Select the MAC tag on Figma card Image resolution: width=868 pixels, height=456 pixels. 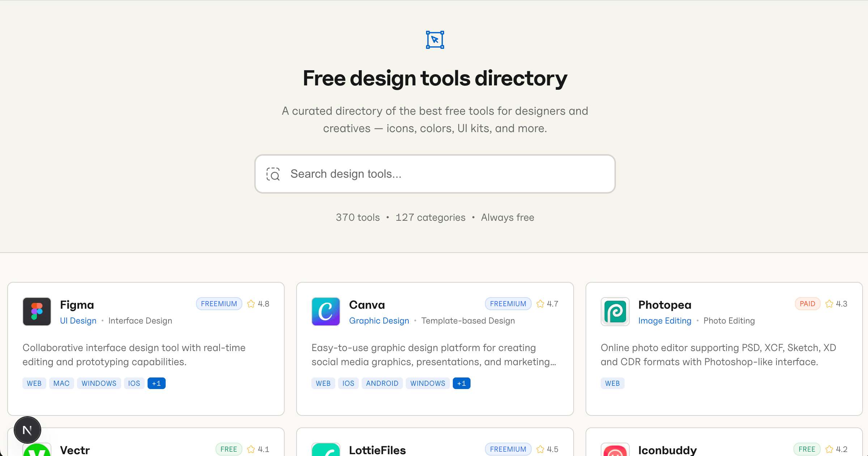pyautogui.click(x=61, y=383)
